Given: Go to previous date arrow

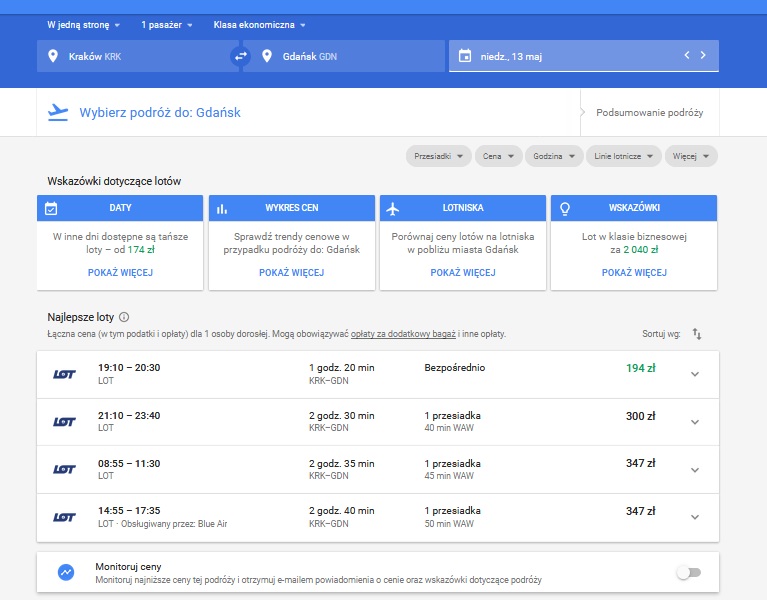Looking at the screenshot, I should 687,55.
